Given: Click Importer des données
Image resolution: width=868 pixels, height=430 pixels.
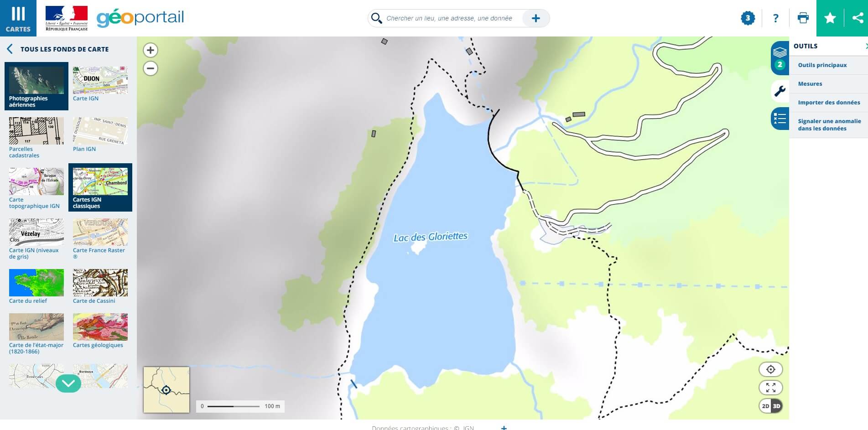Looking at the screenshot, I should point(829,103).
